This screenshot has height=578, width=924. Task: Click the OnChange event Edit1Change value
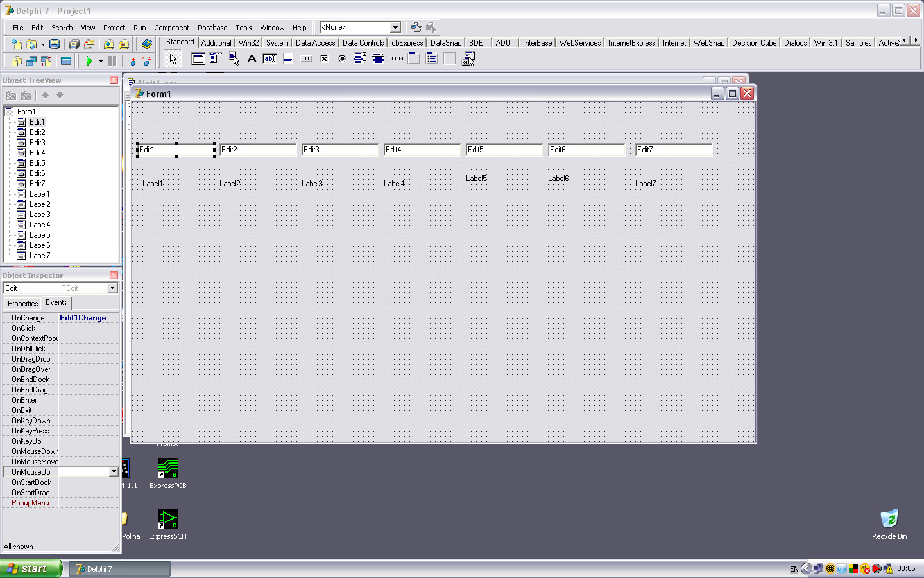[89, 318]
